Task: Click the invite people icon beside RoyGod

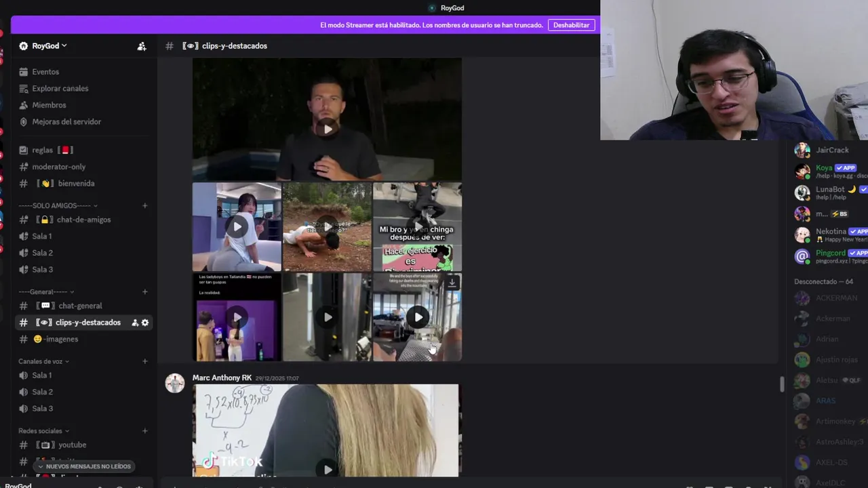Action: [142, 46]
